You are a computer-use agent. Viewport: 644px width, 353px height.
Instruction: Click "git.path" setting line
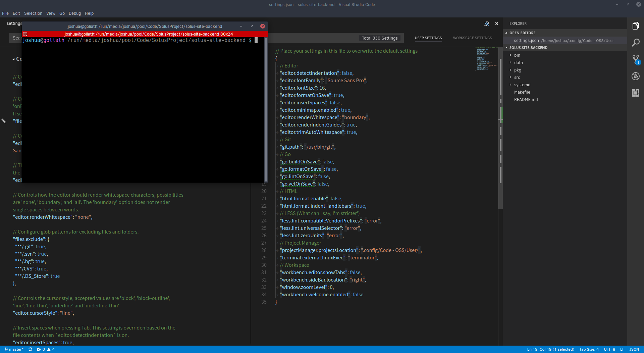308,147
